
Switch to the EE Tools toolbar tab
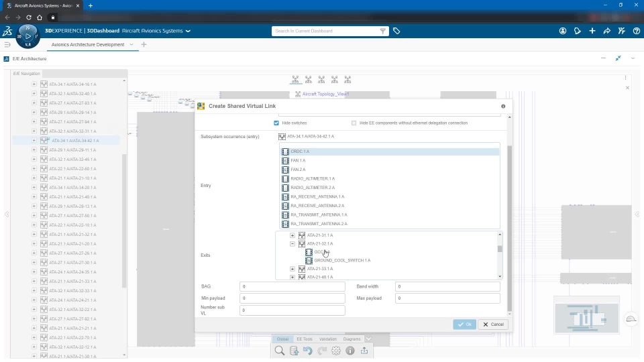click(x=305, y=339)
